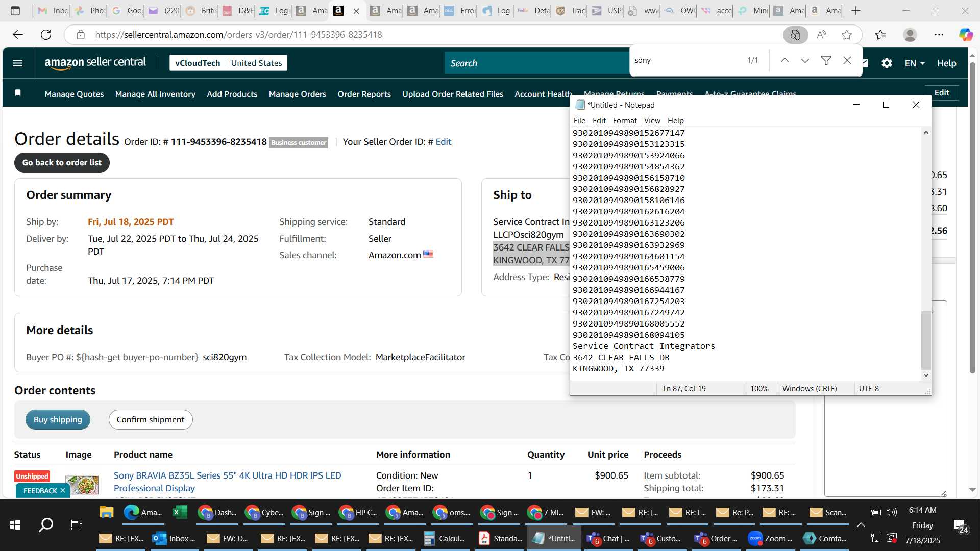Image resolution: width=980 pixels, height=551 pixels.
Task: Click Edit button for navigation bookmarks
Action: point(942,93)
